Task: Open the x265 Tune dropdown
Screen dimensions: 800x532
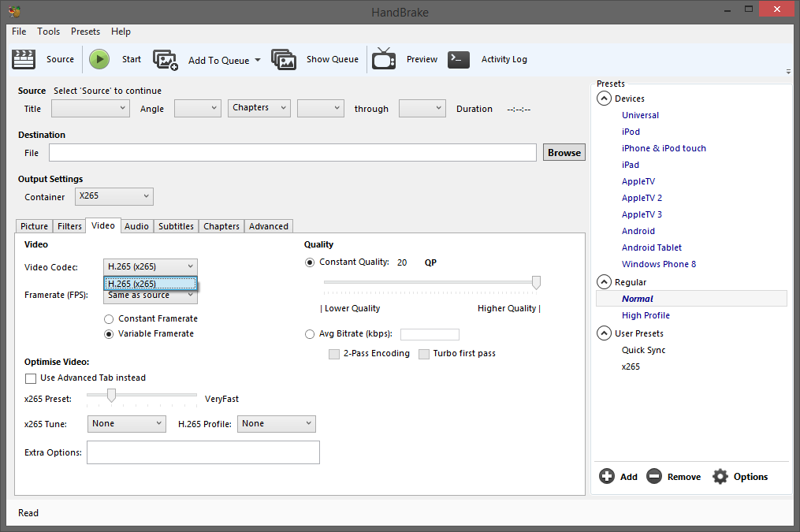Action: click(127, 424)
